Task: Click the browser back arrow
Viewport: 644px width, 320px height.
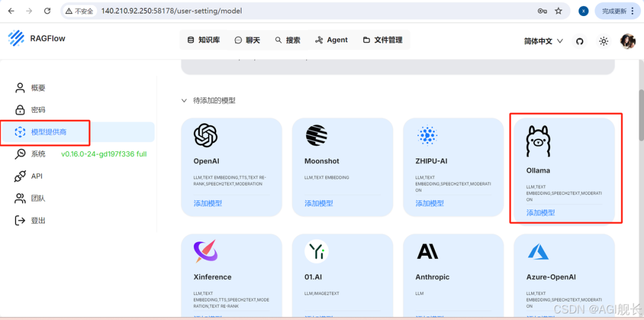Action: [x=11, y=11]
